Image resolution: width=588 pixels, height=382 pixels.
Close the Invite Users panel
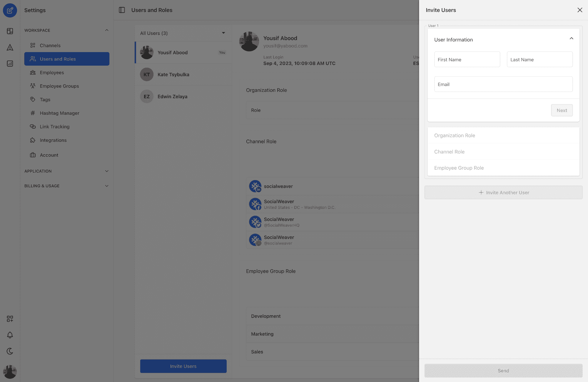pos(579,10)
